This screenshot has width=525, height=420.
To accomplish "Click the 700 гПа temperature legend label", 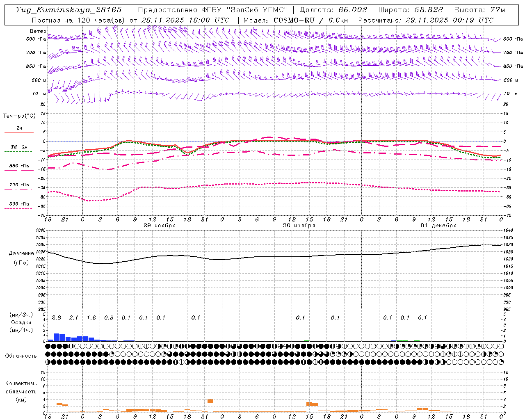I will [x=19, y=185].
